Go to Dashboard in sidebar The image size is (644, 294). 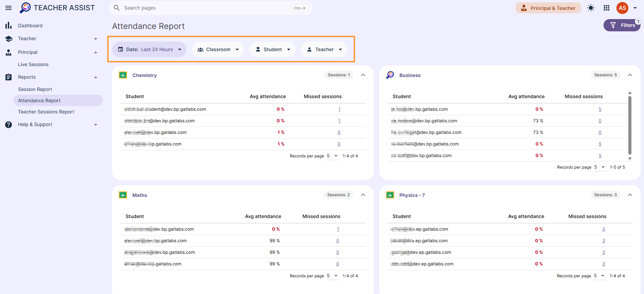(30, 26)
